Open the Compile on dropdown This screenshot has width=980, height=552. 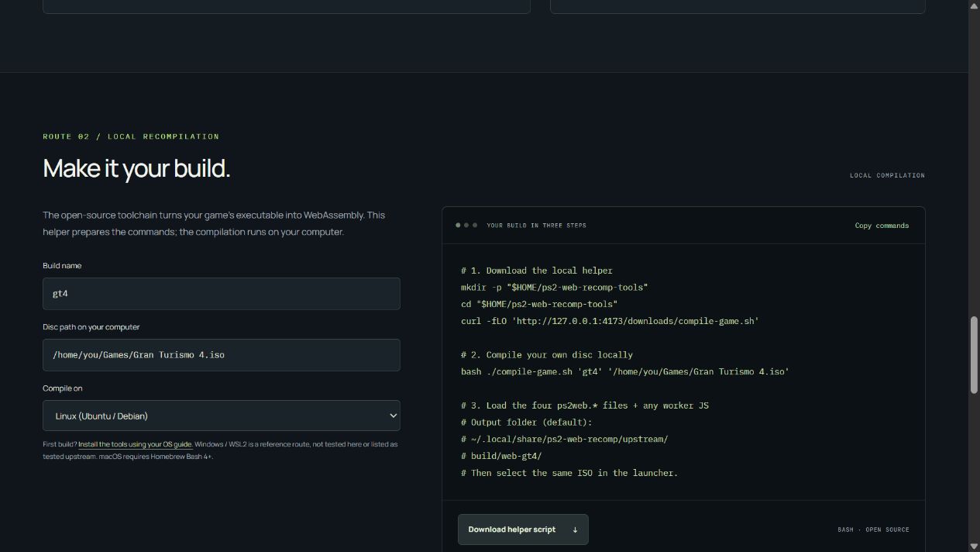point(222,416)
